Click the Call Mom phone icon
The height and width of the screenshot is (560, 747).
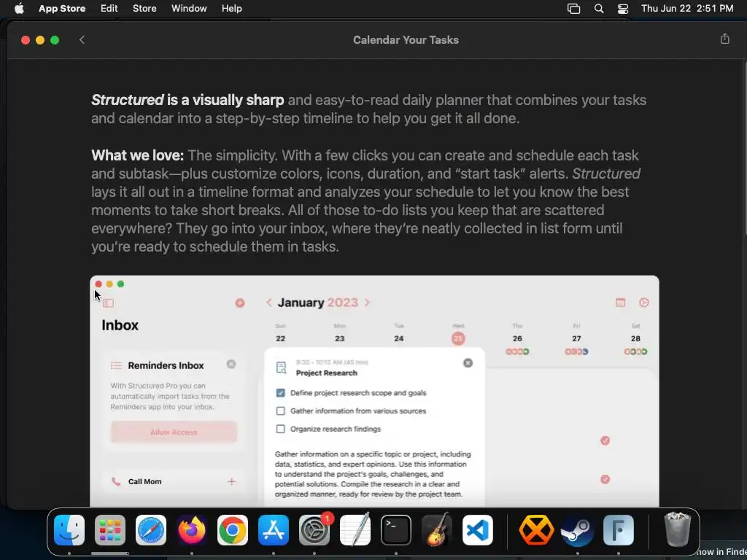click(x=116, y=481)
